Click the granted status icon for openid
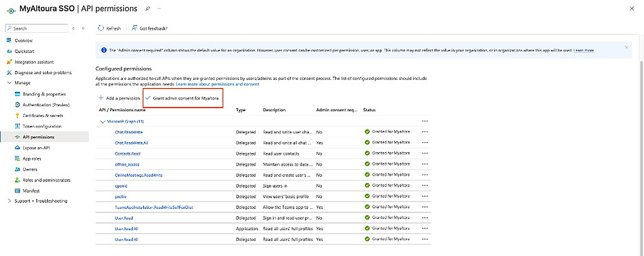644x256 pixels. point(367,185)
